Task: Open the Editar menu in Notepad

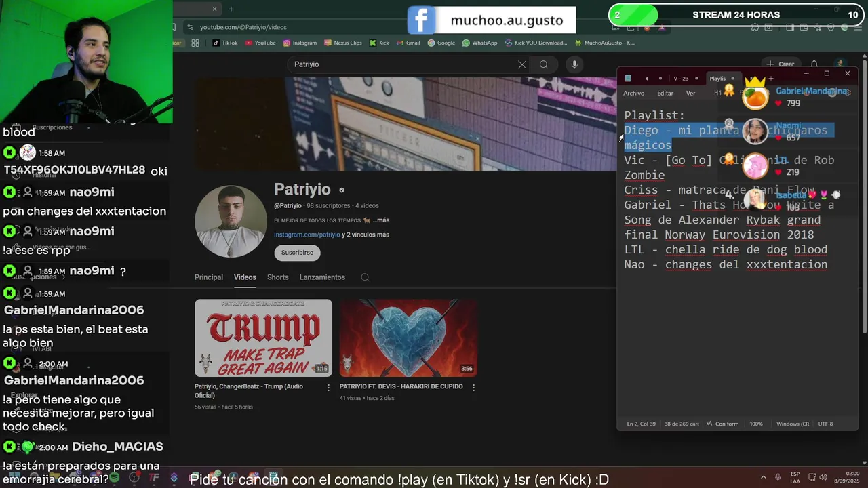Action: tap(665, 94)
